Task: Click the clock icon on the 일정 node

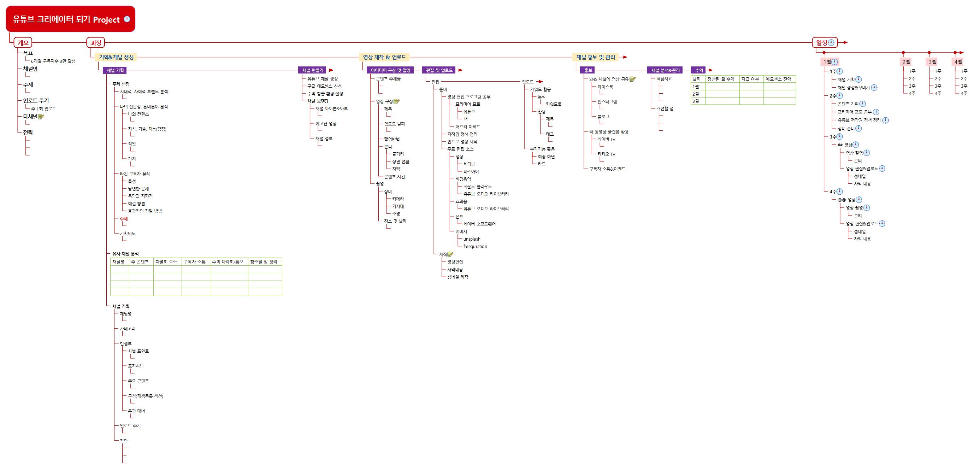Action: [831, 43]
